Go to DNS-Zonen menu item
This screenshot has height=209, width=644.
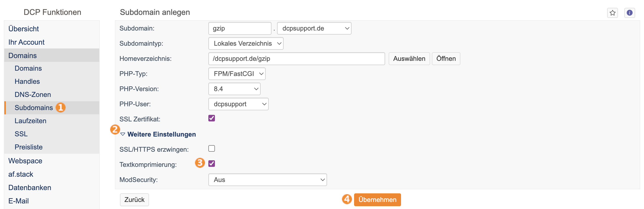33,95
